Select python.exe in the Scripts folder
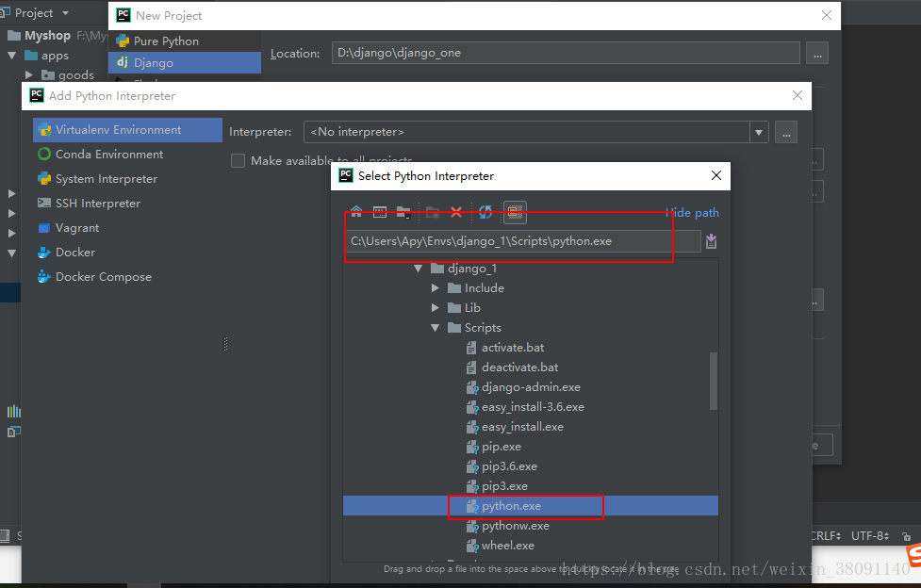The height and width of the screenshot is (588, 921). click(x=531, y=506)
